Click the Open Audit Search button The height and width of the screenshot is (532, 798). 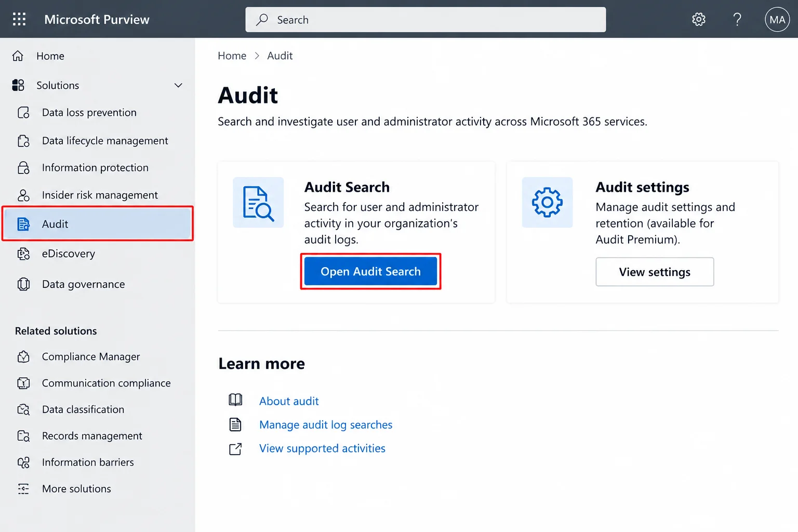tap(370, 271)
